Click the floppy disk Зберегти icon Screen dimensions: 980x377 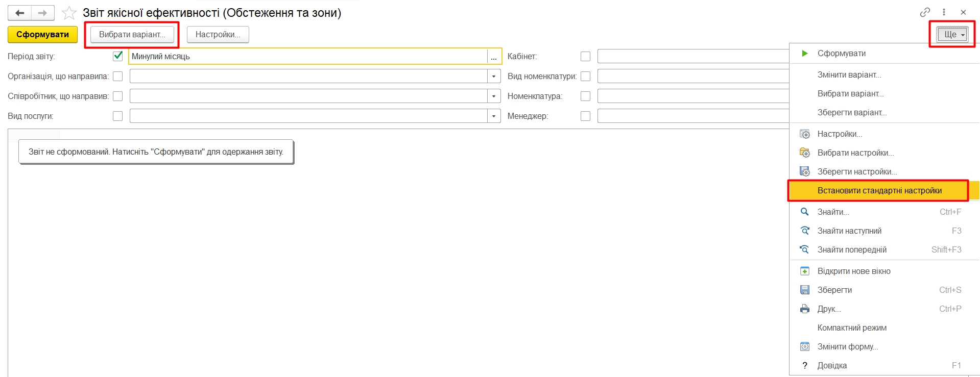pos(805,290)
